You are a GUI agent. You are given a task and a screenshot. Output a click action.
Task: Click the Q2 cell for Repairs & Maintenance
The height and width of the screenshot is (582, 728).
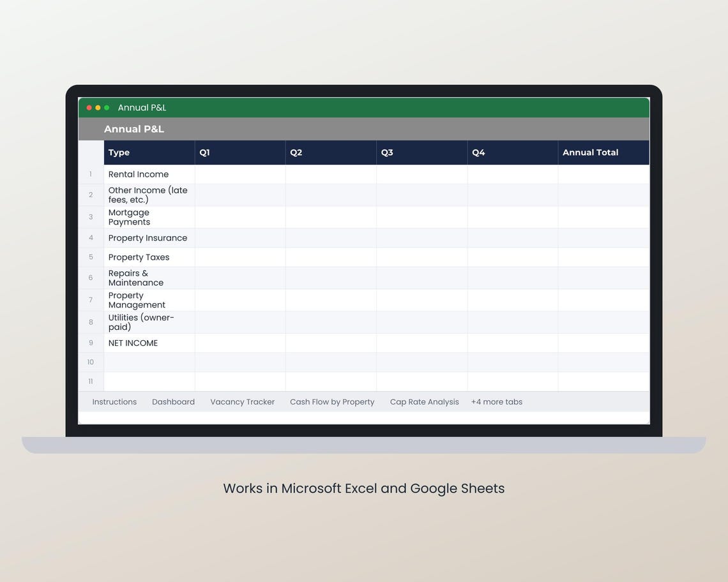331,278
